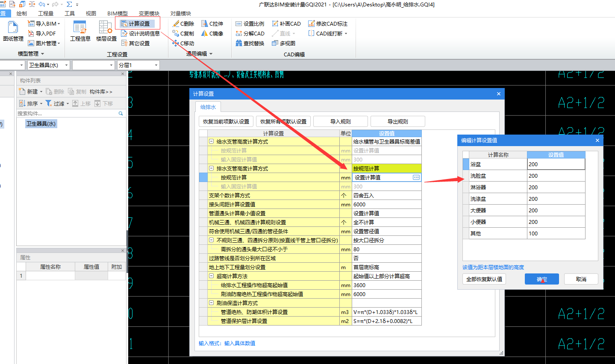Click 大便器 row value 200

click(x=556, y=210)
